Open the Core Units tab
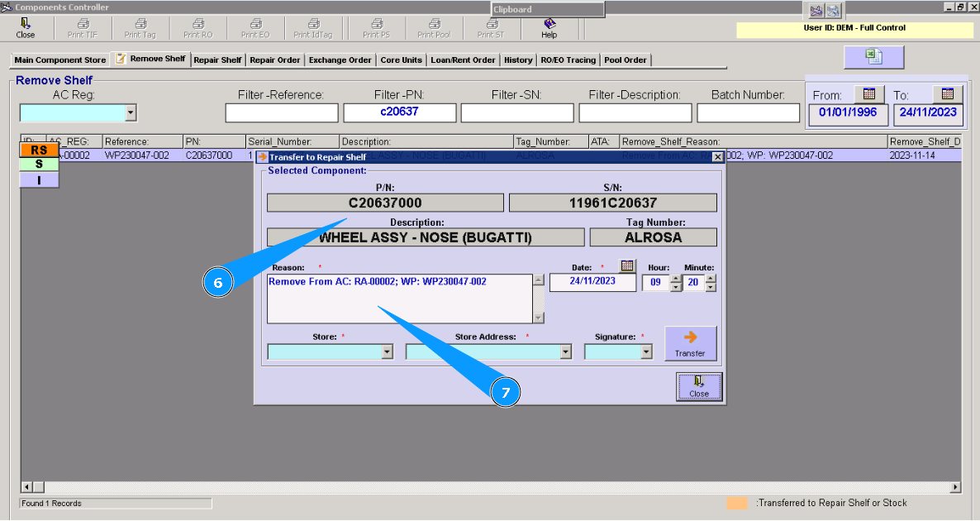 [402, 60]
